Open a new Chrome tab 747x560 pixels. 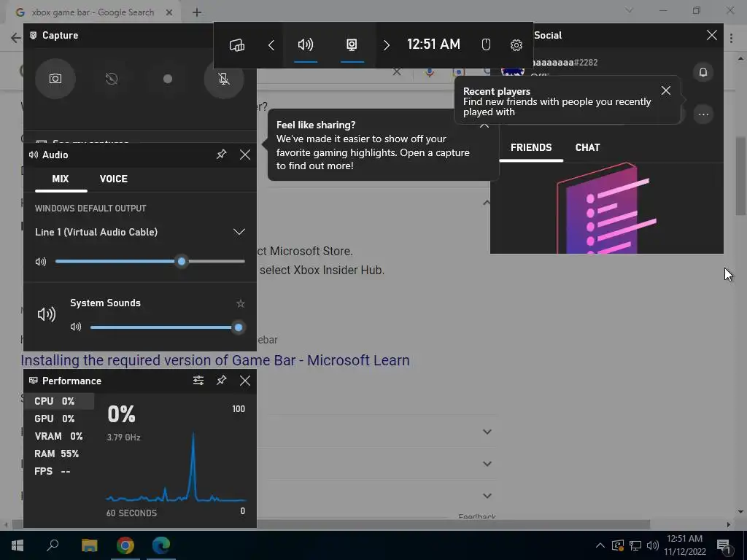tap(197, 12)
